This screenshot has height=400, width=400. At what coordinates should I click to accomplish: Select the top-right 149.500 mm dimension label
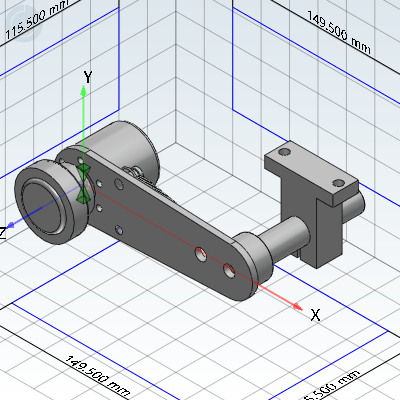[338, 32]
